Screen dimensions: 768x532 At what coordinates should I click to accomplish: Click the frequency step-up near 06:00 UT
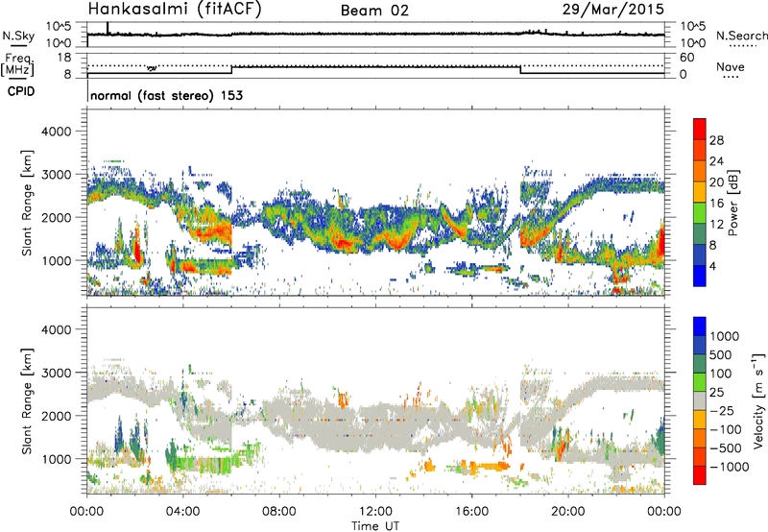(231, 70)
